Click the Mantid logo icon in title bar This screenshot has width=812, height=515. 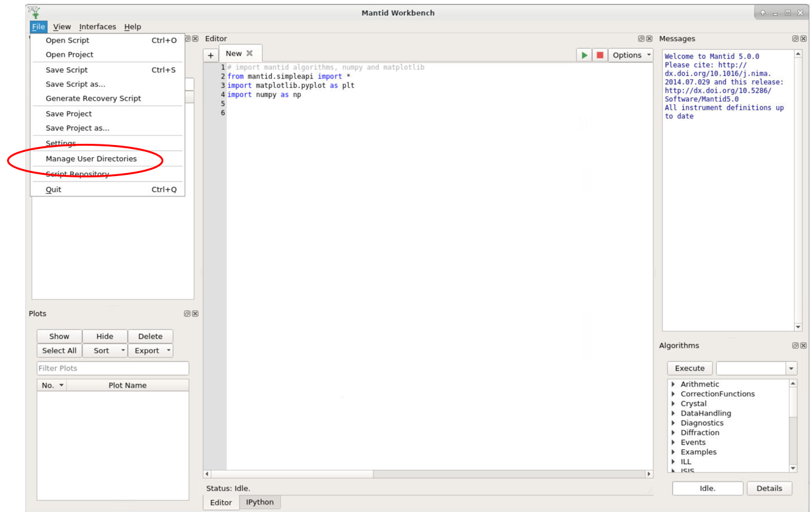pyautogui.click(x=34, y=12)
